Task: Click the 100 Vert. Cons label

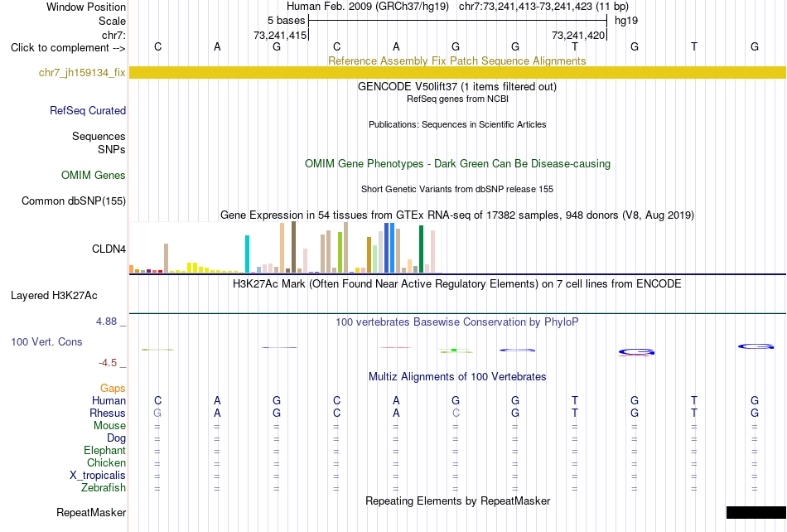Action: (46, 341)
